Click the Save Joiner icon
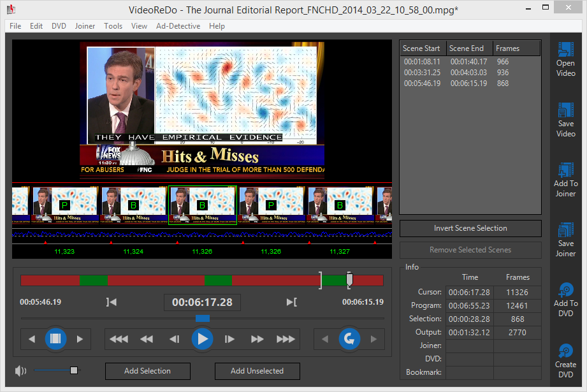Viewport: 587px width, 392px height. coord(566,229)
